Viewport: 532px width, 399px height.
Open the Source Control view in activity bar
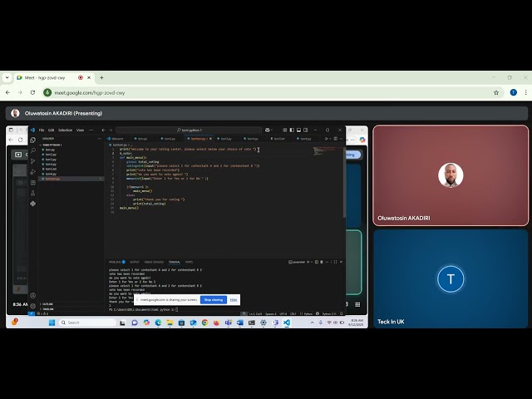pyautogui.click(x=33, y=161)
